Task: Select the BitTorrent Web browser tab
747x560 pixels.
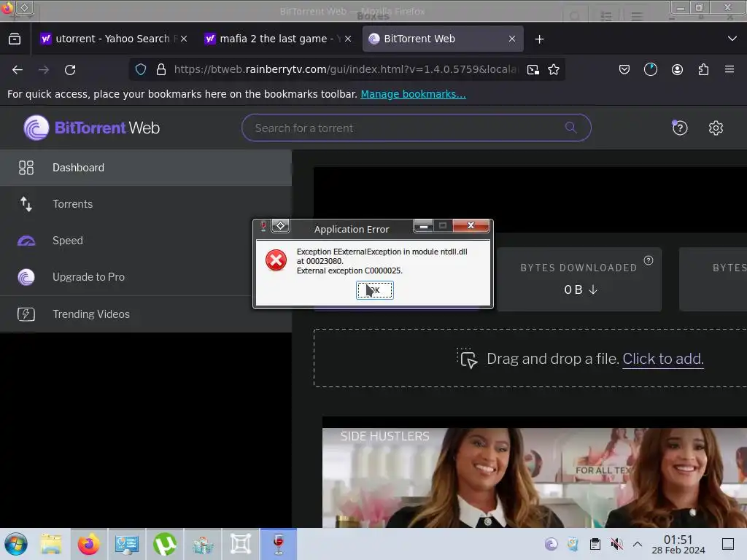Action: click(443, 39)
